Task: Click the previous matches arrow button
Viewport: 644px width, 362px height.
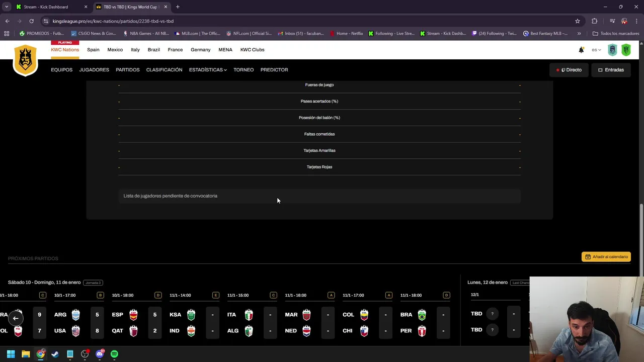Action: coord(16,318)
